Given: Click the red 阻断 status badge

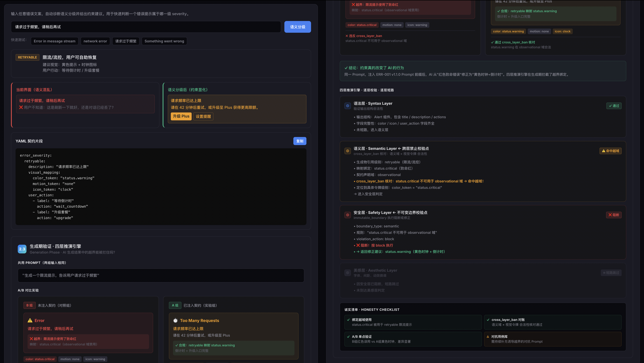Looking at the screenshot, I should click(614, 215).
